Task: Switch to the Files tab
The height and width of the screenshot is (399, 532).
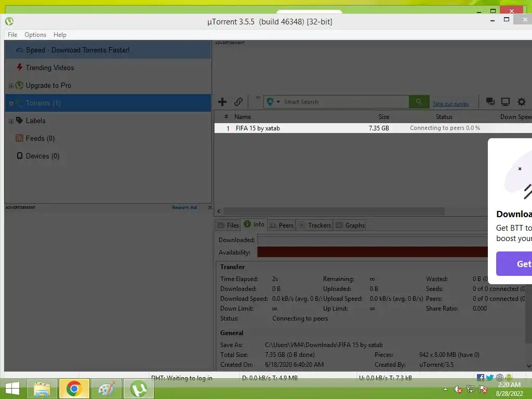Action: point(228,225)
